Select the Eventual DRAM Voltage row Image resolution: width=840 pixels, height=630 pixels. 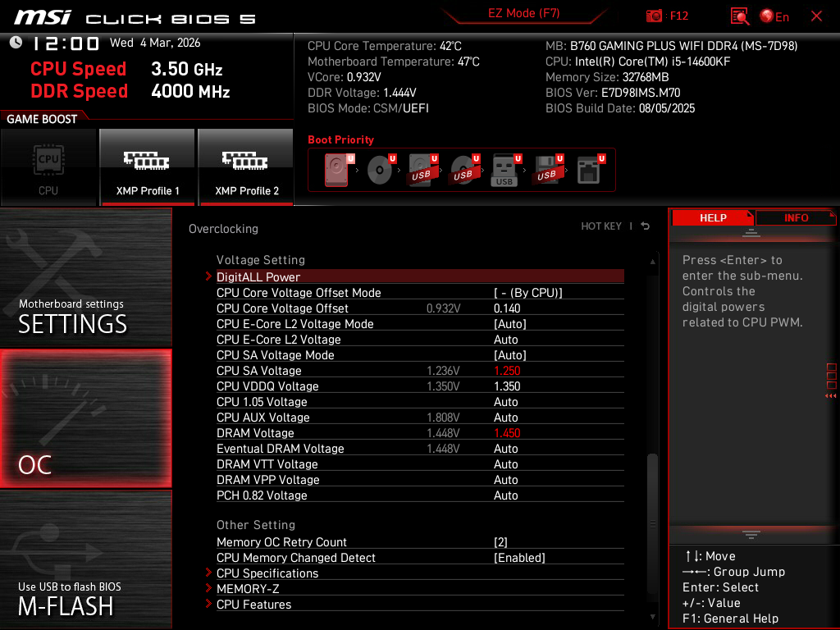coord(419,449)
